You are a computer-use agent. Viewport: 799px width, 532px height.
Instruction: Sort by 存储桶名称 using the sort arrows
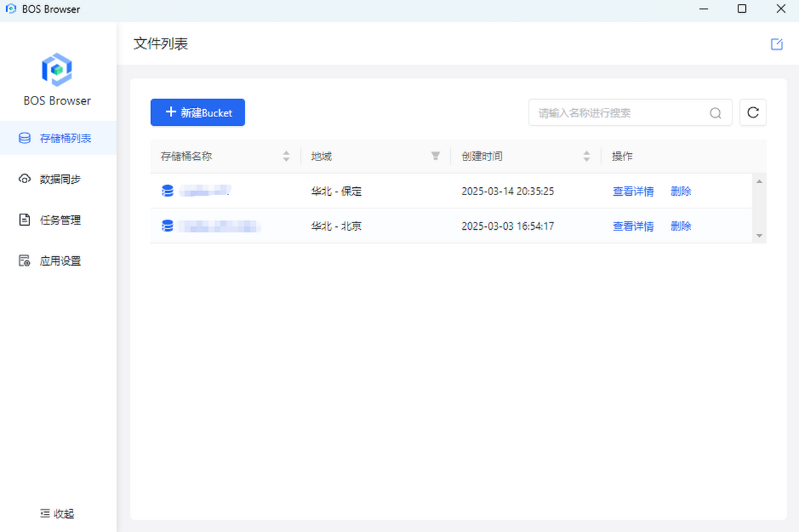coord(286,156)
